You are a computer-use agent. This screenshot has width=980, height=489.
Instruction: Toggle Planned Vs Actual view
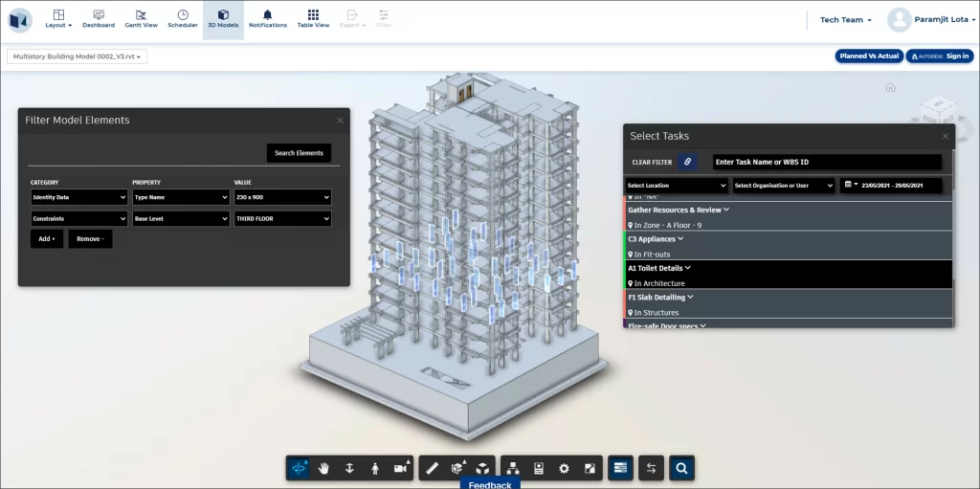(x=868, y=56)
